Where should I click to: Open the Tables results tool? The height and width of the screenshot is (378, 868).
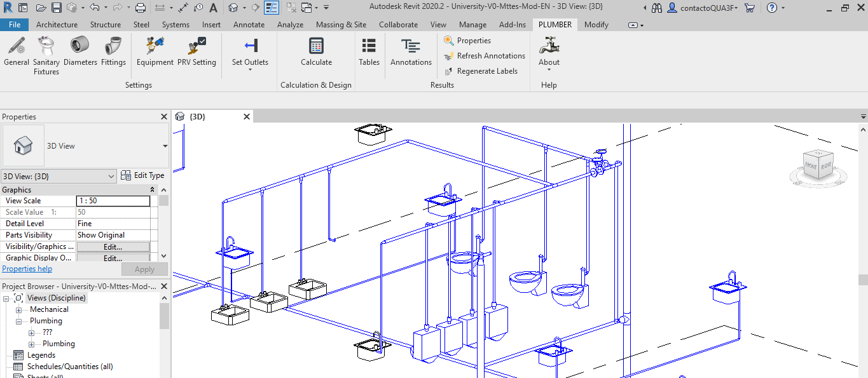(369, 51)
